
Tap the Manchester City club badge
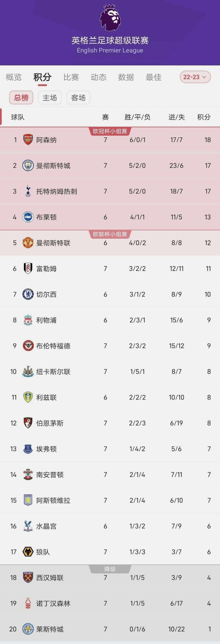(x=28, y=165)
